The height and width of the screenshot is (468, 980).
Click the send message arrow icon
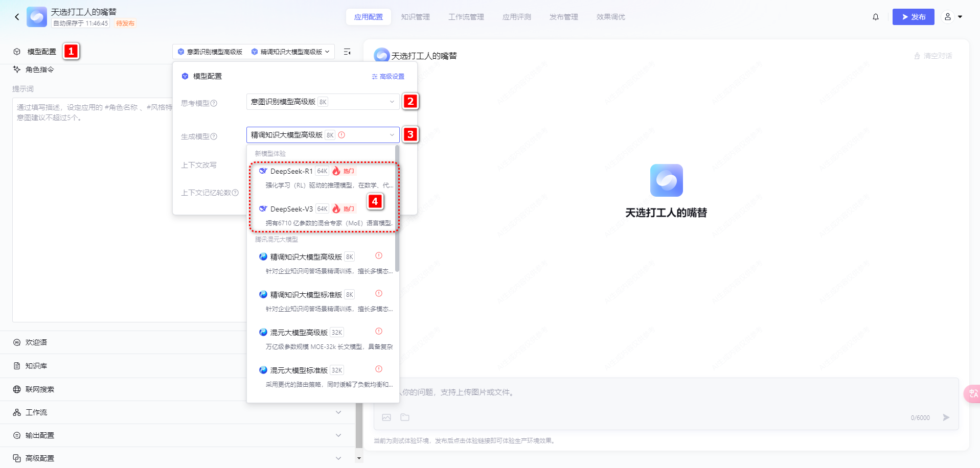(946, 417)
